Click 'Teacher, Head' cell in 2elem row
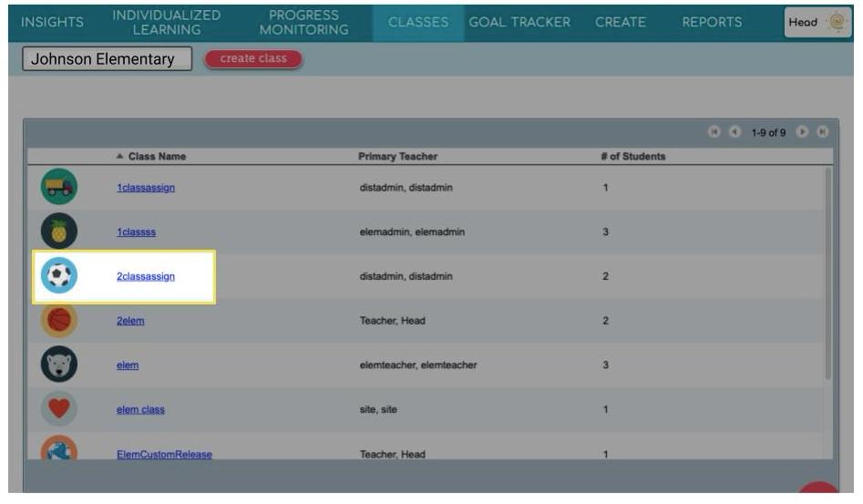 (393, 320)
